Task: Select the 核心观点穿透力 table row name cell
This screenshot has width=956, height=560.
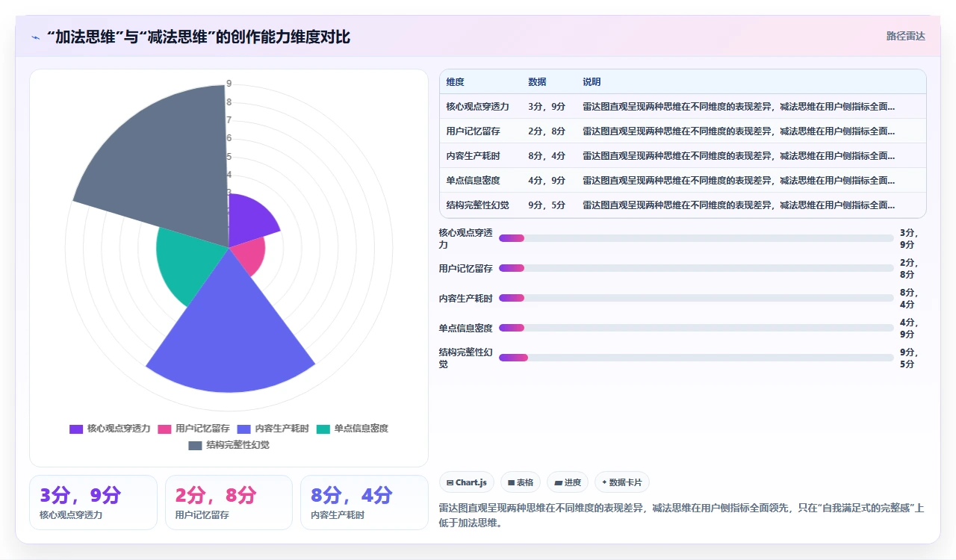Action: pyautogui.click(x=478, y=107)
